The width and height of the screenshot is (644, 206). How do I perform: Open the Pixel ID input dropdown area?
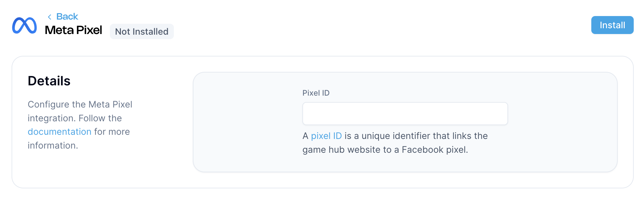[x=405, y=114]
